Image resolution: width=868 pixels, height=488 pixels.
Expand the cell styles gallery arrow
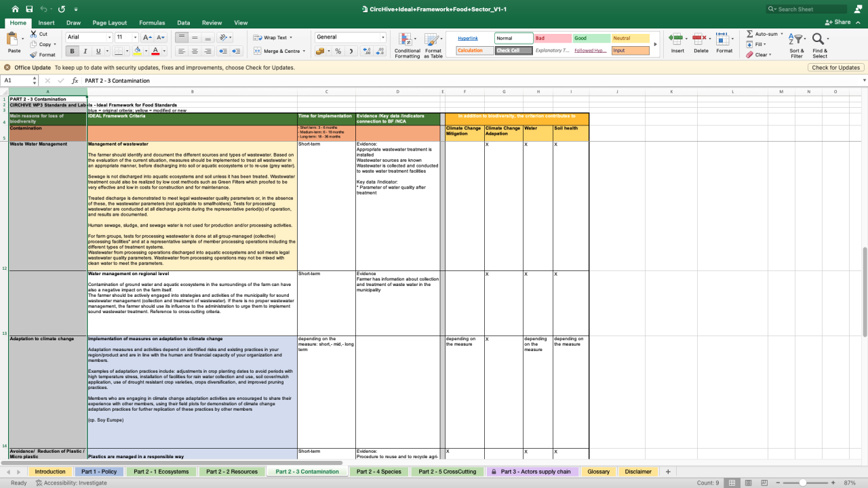(x=655, y=45)
